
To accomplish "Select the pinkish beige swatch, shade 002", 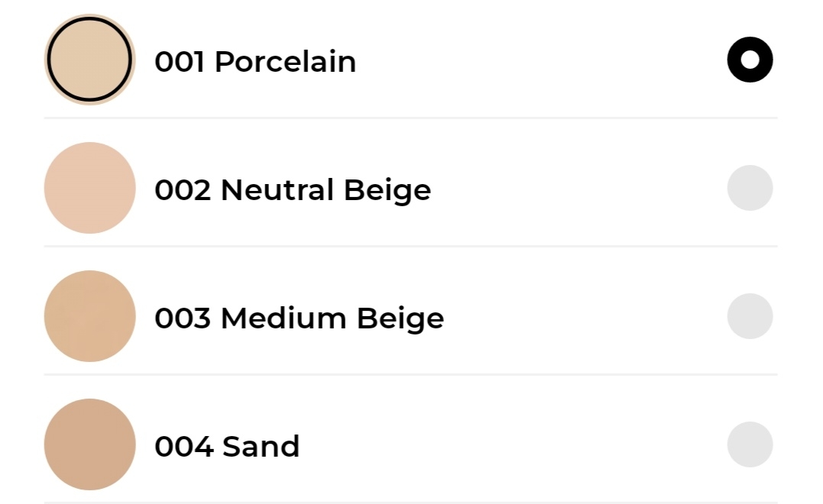I will point(90,188).
